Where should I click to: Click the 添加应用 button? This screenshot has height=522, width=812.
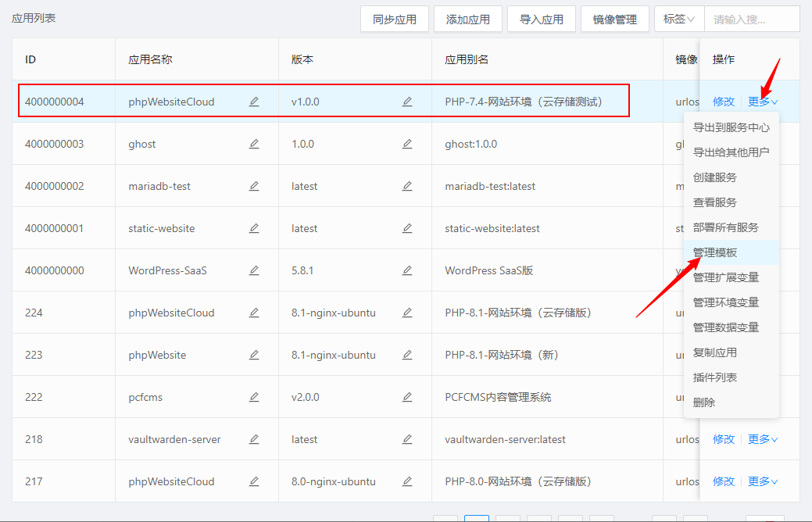pos(468,20)
